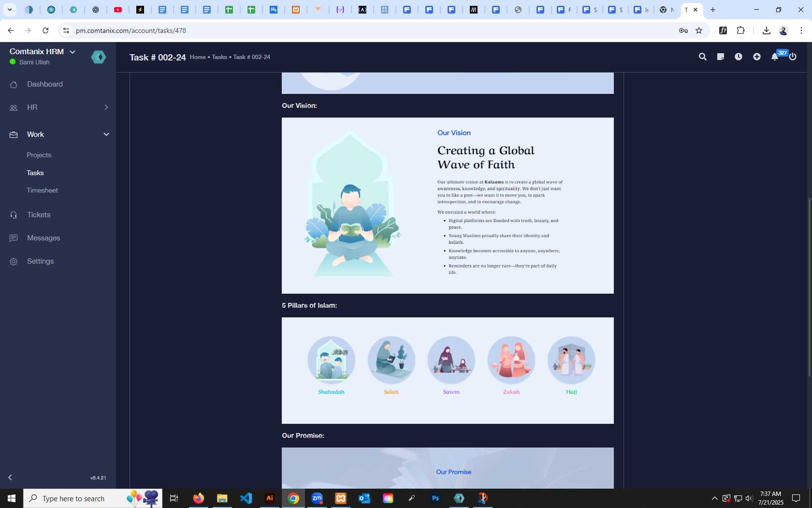Click the add plus circle icon
Screen dimensions: 812x508
click(x=757, y=57)
